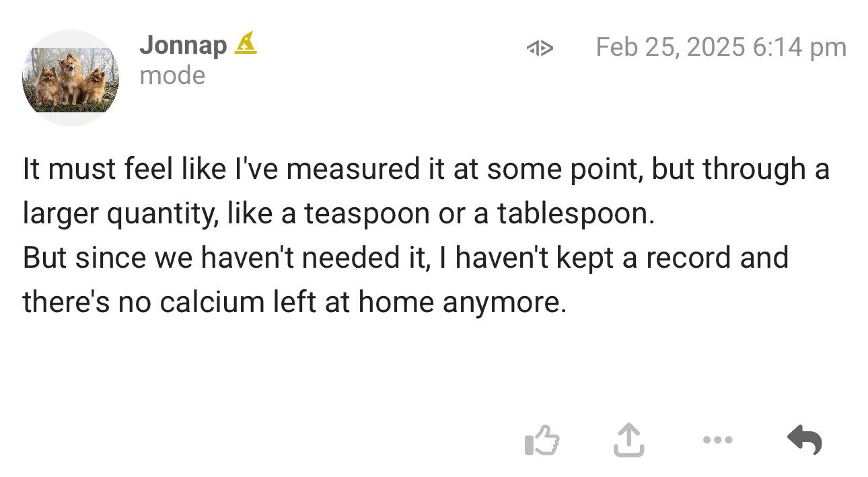Click the Feb 25, 2025 post date
The height and width of the screenshot is (477, 868).
point(670,47)
